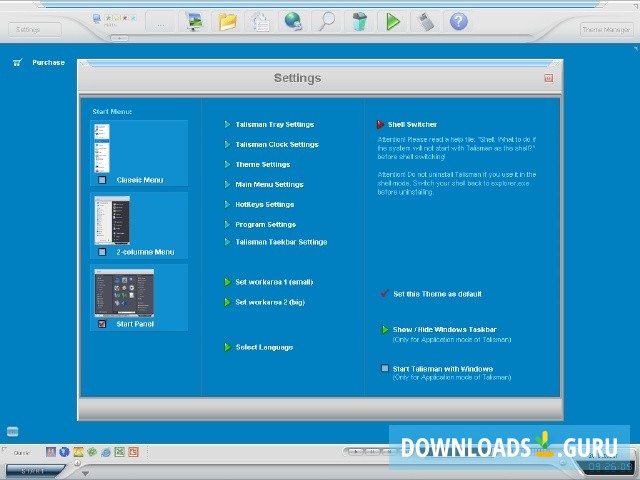Select the 2-columns Menu thumbnail preview
640x480 pixels.
pos(112,220)
